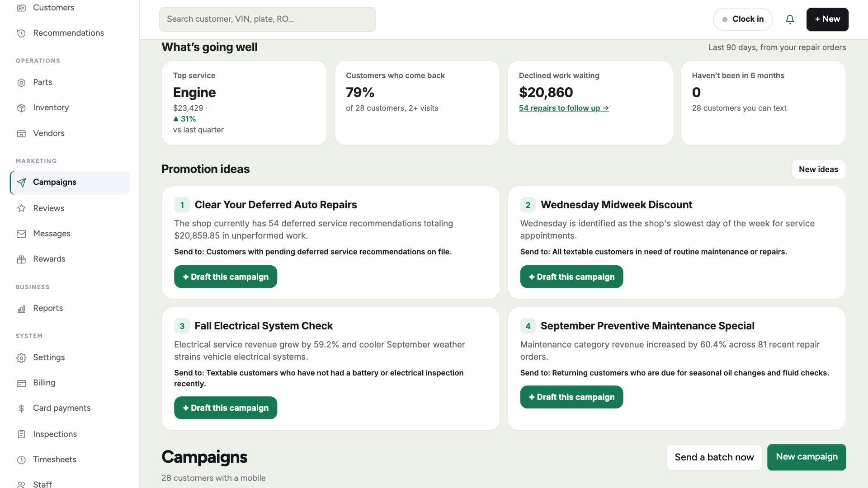868x488 pixels.
Task: Focus the customer, VIN, plate search field
Action: pyautogui.click(x=267, y=19)
